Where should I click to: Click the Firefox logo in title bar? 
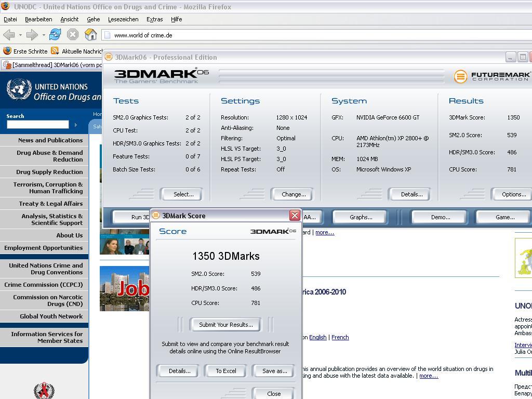point(5,6)
